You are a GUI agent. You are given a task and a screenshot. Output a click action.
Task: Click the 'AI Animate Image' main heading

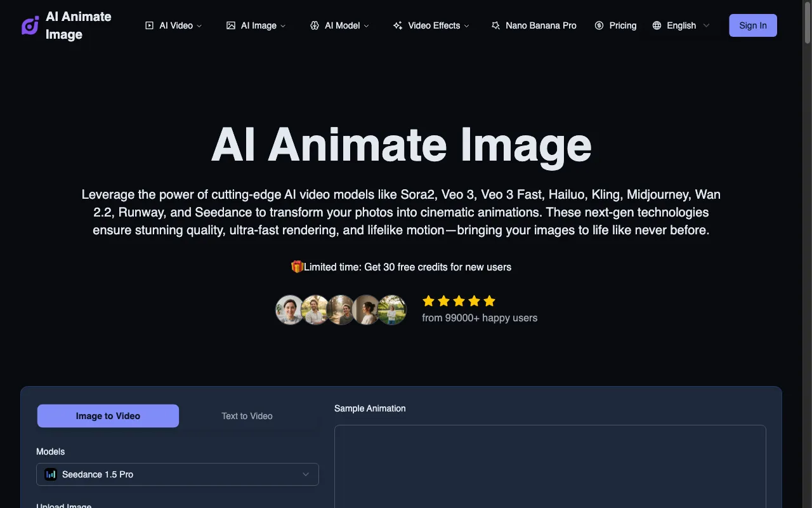click(x=401, y=145)
